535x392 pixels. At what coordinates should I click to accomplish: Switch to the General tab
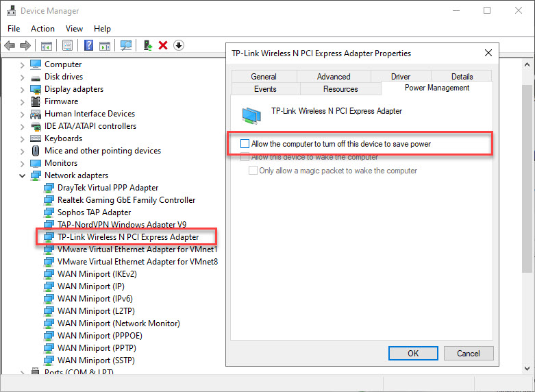click(x=264, y=77)
